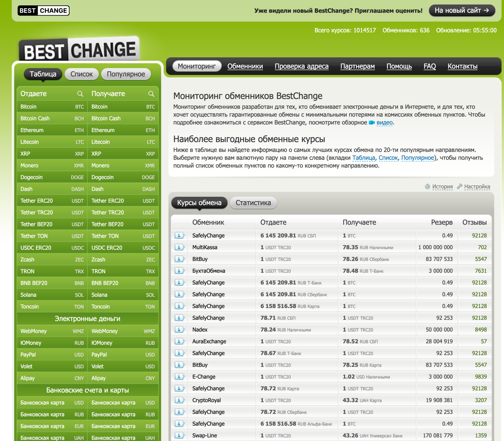Open info icon for BitBuy RUB Карта row

(179, 365)
